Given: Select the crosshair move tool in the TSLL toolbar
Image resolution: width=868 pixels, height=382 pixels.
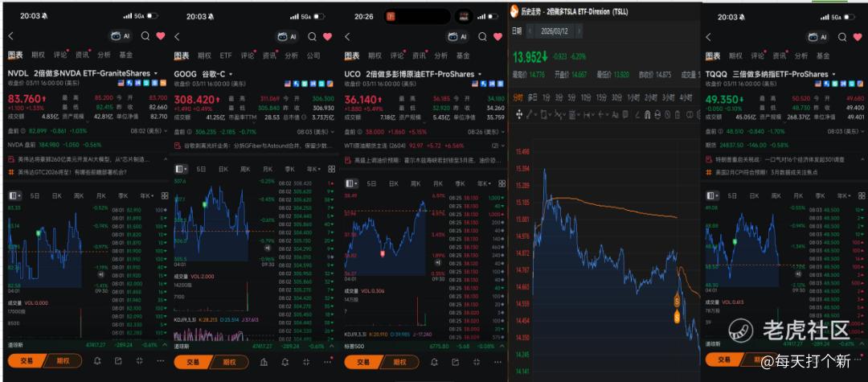Looking at the screenshot, I should point(519,114).
